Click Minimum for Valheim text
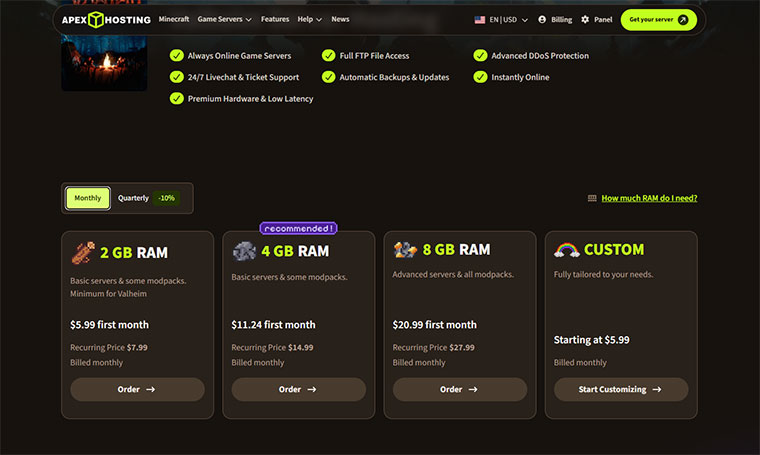The height and width of the screenshot is (455, 760). click(x=108, y=294)
